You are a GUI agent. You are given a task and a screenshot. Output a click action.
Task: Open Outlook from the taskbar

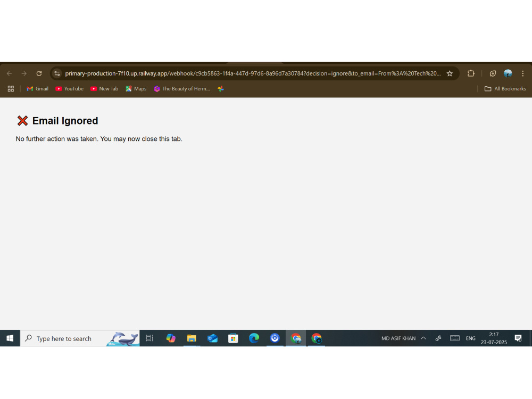(212, 338)
